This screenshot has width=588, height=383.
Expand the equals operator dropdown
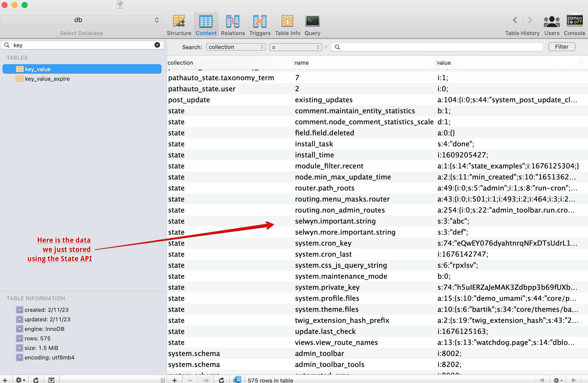coord(296,47)
